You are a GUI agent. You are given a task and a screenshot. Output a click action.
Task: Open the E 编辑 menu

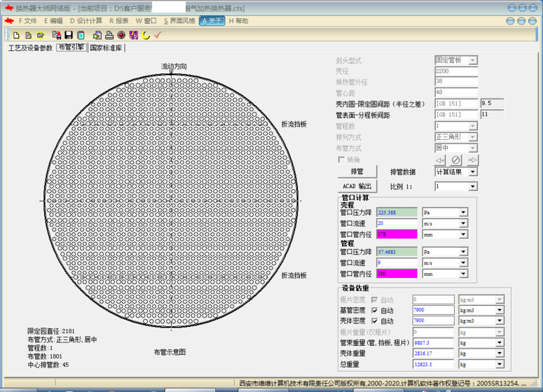pos(54,21)
